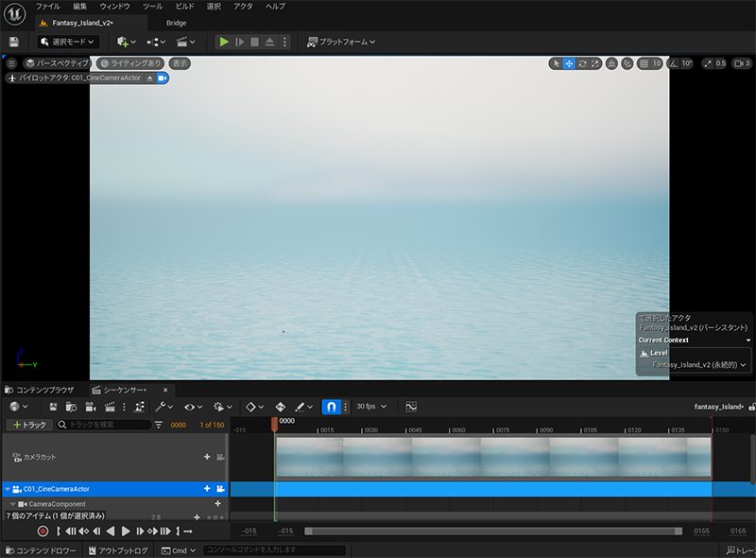Click the Save icon in the main toolbar
Image resolution: width=756 pixels, height=558 pixels.
tap(13, 42)
